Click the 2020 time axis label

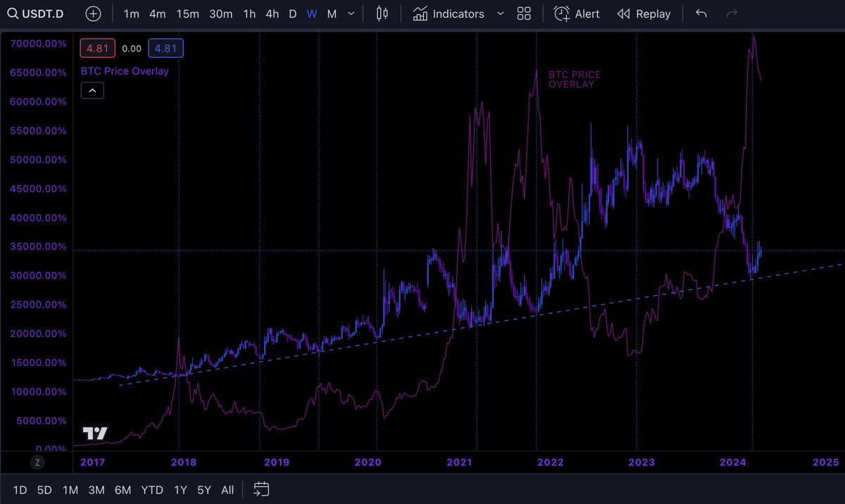pos(368,462)
